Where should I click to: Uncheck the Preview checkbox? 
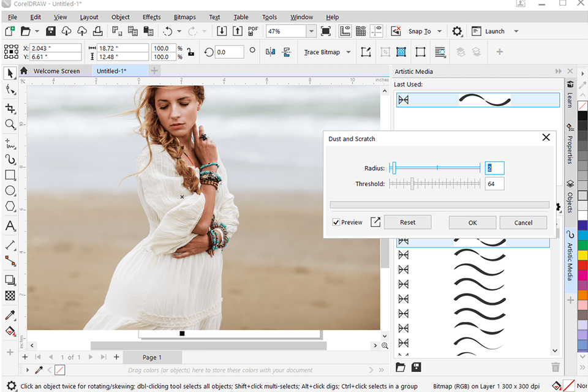[336, 222]
